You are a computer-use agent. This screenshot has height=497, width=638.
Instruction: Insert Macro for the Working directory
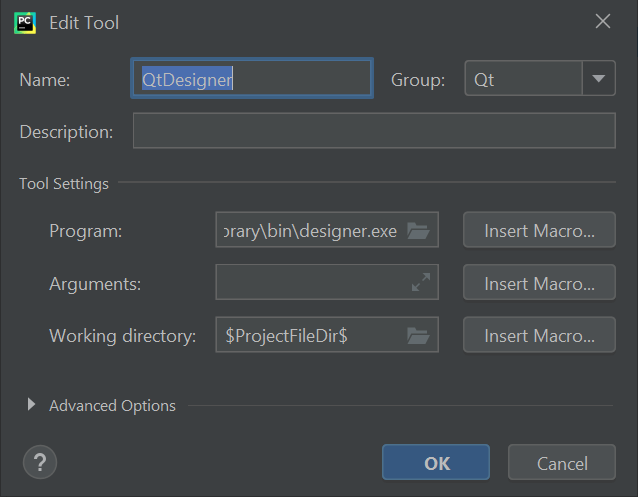(x=539, y=335)
